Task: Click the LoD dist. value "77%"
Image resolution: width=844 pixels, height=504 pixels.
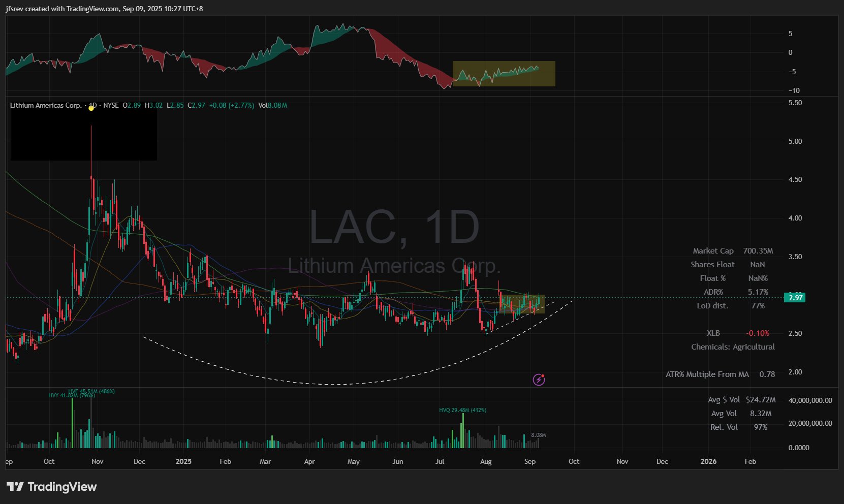Action: [x=758, y=306]
